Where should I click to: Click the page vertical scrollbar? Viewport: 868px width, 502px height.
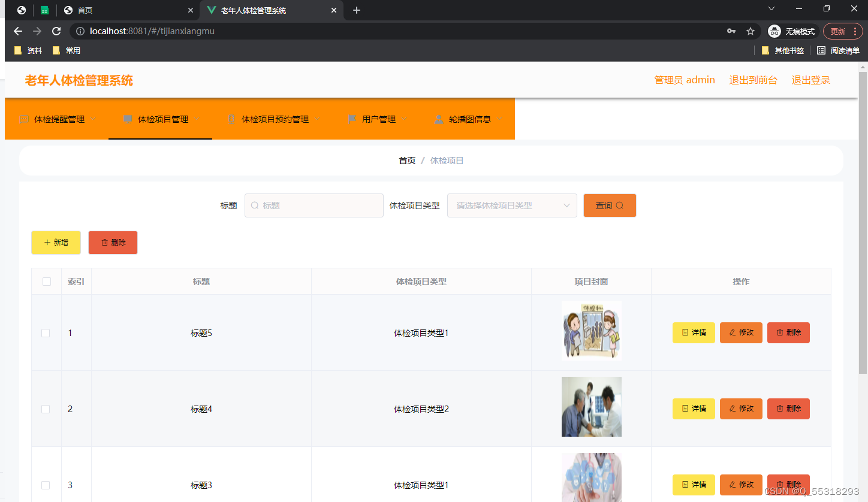pos(863,222)
